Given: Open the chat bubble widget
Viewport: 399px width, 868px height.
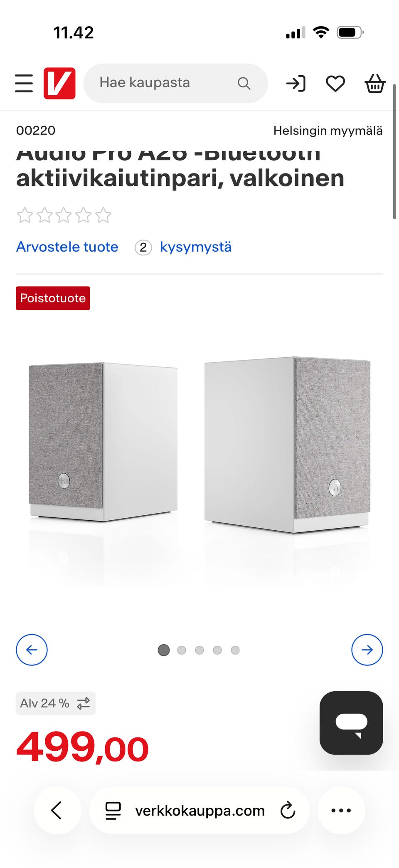Looking at the screenshot, I should 351,723.
